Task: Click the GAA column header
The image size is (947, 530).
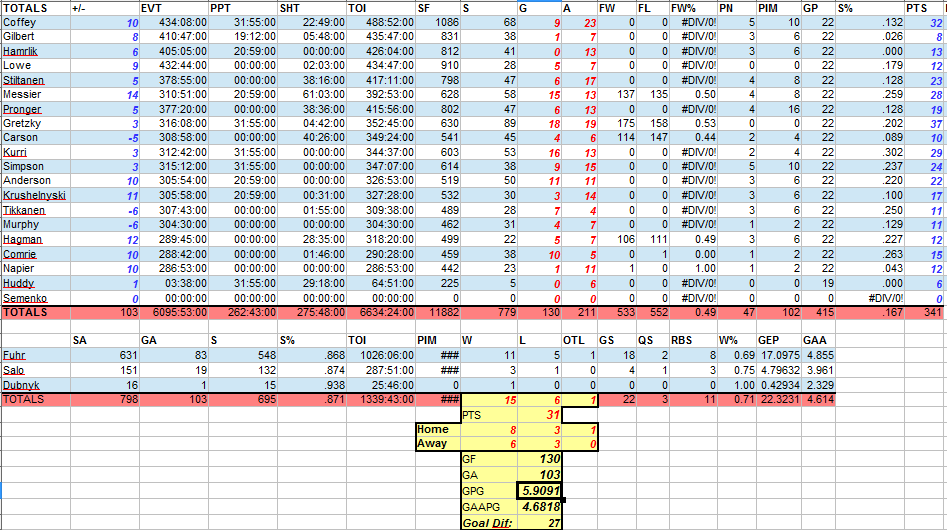Action: click(818, 340)
